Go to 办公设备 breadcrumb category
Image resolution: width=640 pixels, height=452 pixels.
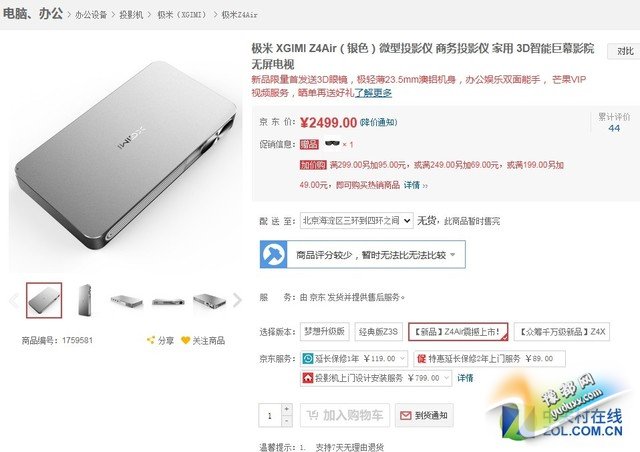(x=91, y=15)
